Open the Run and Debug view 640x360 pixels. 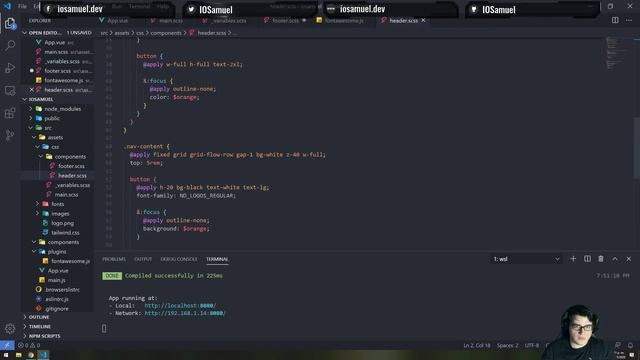click(10, 68)
